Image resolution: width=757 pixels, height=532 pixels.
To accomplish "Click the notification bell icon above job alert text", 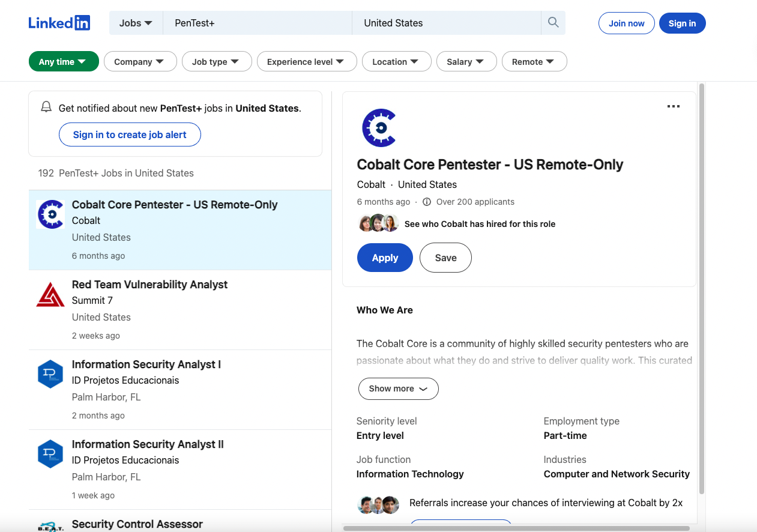I will [x=46, y=107].
